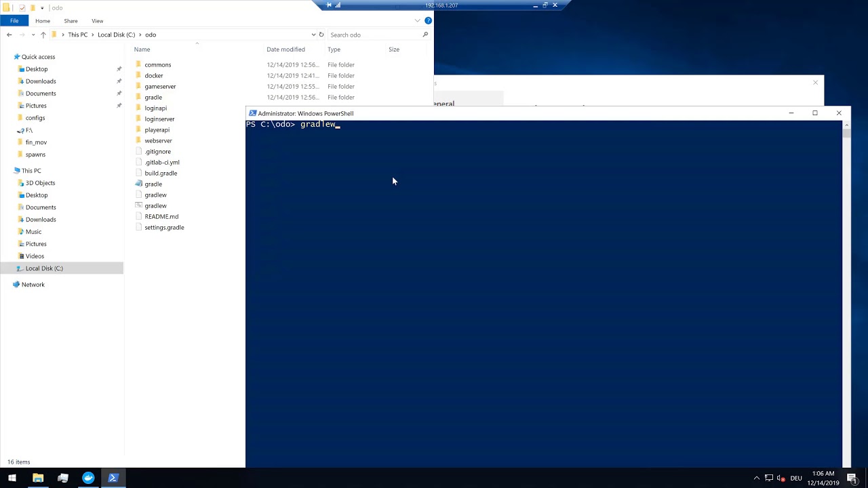Open recent locations dropdown arrow
This screenshot has height=488, width=868.
[33, 35]
